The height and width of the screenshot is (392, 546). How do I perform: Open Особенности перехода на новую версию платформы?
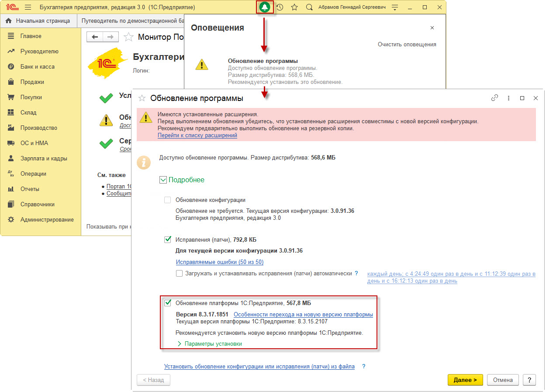point(303,314)
